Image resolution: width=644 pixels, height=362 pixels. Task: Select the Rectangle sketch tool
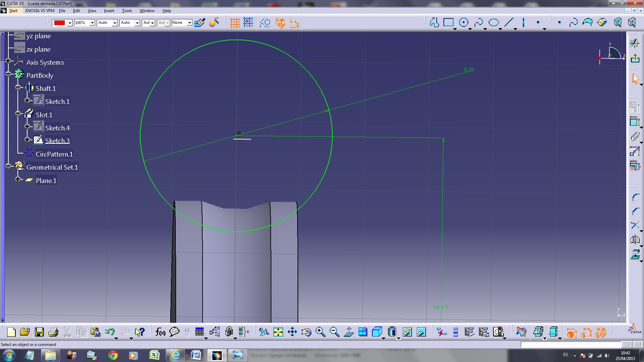pos(448,22)
